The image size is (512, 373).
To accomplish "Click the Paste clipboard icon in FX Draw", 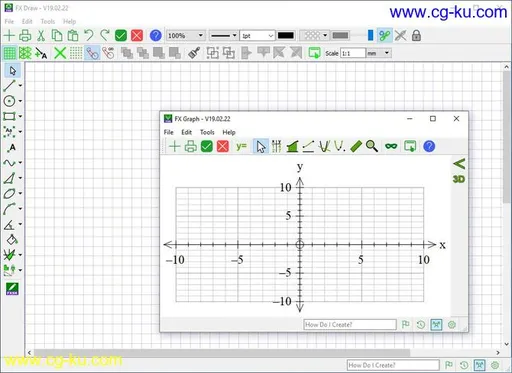I will tap(73, 35).
